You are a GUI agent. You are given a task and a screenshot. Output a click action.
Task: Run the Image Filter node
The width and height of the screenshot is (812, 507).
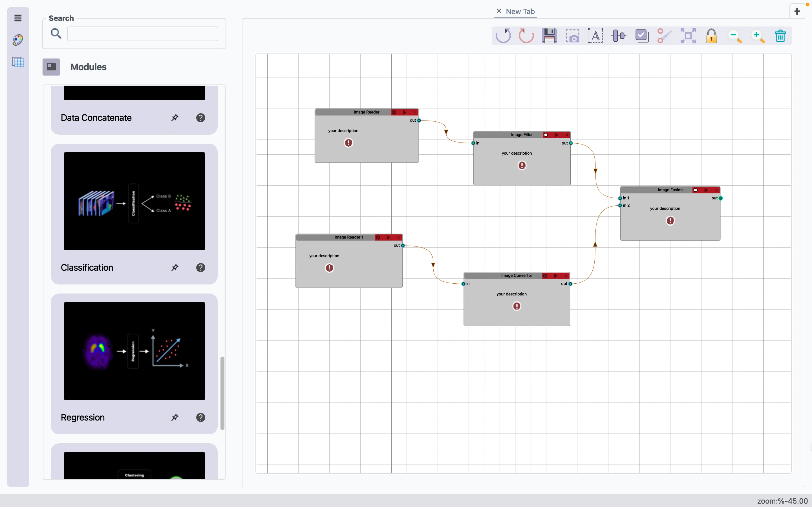[556, 135]
